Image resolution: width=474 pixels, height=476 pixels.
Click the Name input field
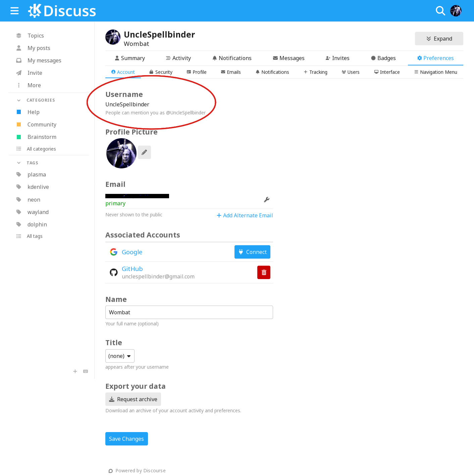pos(189,312)
